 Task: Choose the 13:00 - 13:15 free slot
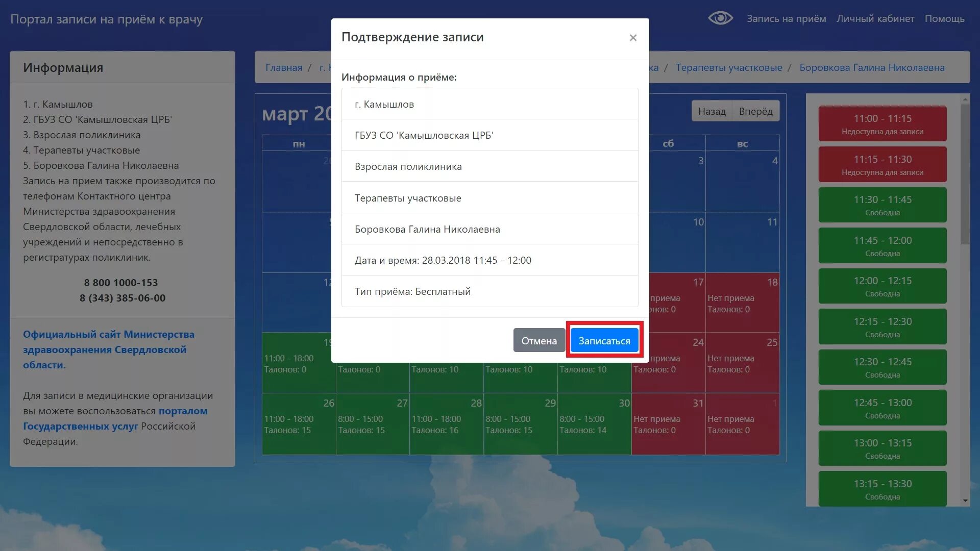point(883,448)
